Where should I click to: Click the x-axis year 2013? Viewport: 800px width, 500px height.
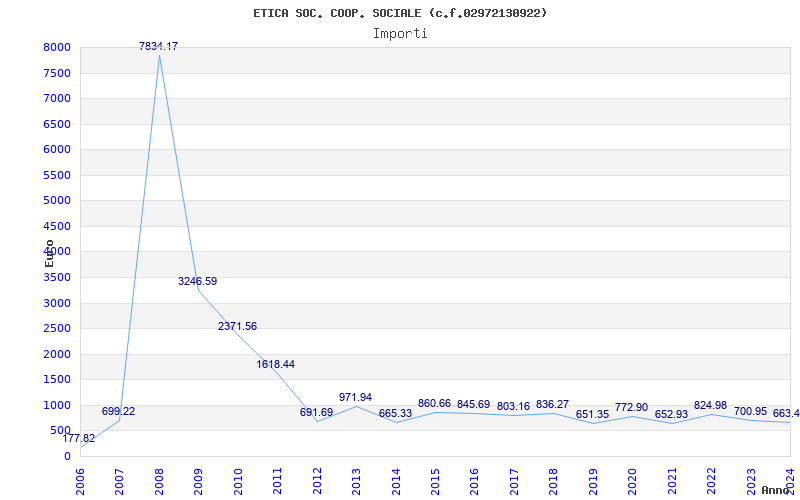pos(356,482)
